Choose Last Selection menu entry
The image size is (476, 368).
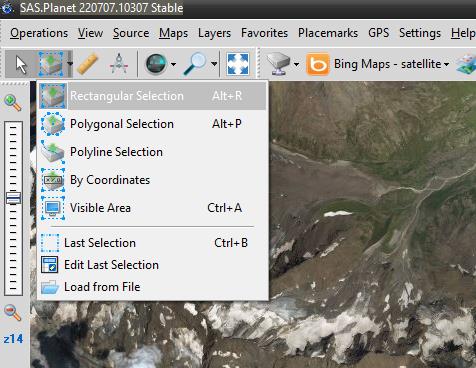pyautogui.click(x=152, y=243)
